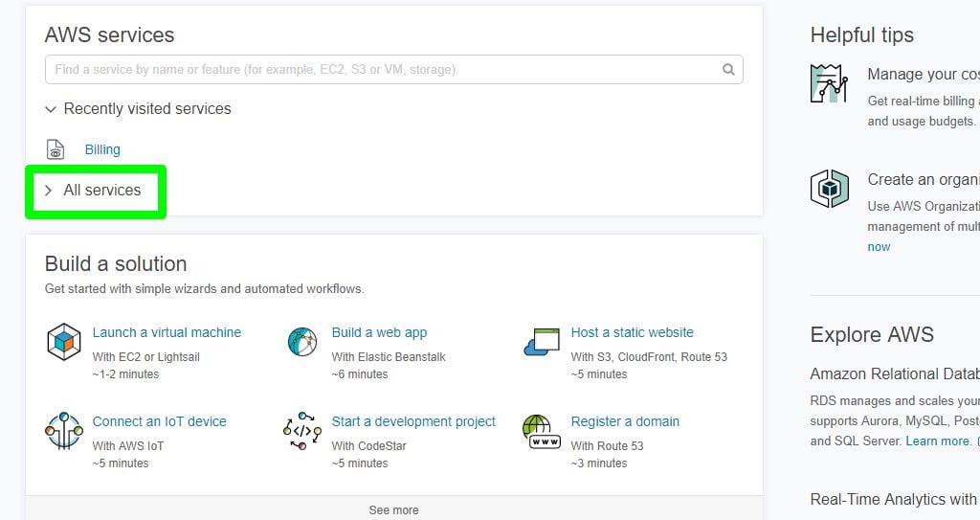980x520 pixels.
Task: Open Start a development project link
Action: (413, 421)
